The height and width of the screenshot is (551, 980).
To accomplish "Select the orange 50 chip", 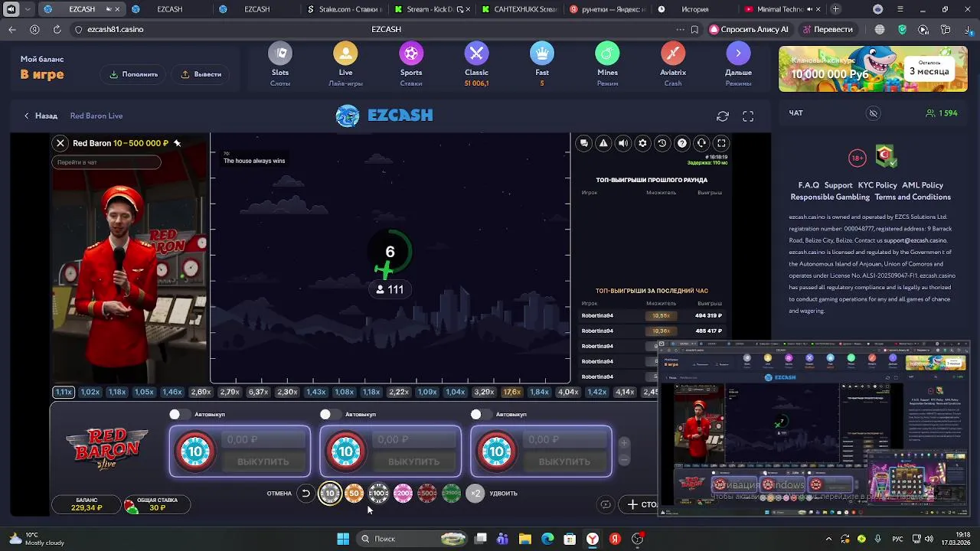I will click(x=354, y=494).
